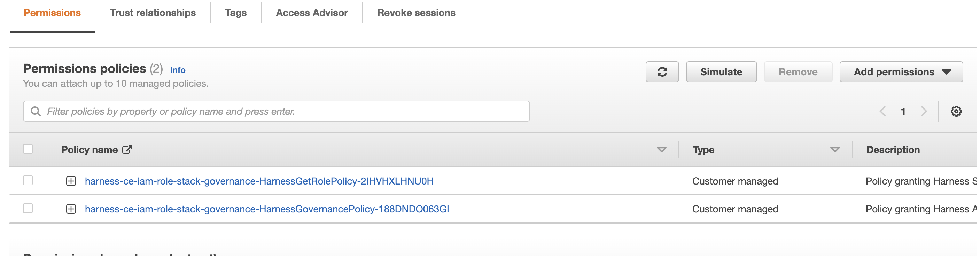The image size is (980, 256).
Task: Expand the HarnessGetRolePolicy row plus icon
Action: click(71, 181)
